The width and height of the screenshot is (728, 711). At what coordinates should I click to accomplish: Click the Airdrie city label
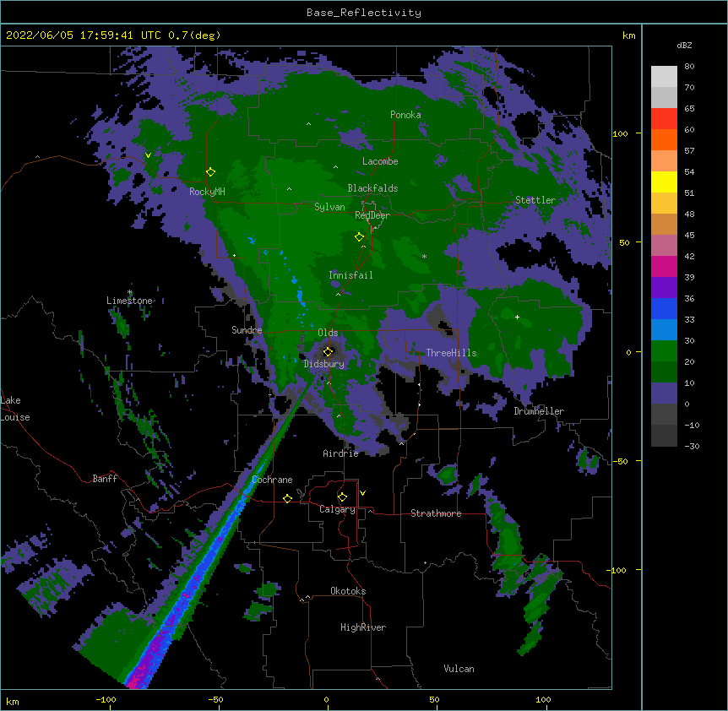pos(341,453)
